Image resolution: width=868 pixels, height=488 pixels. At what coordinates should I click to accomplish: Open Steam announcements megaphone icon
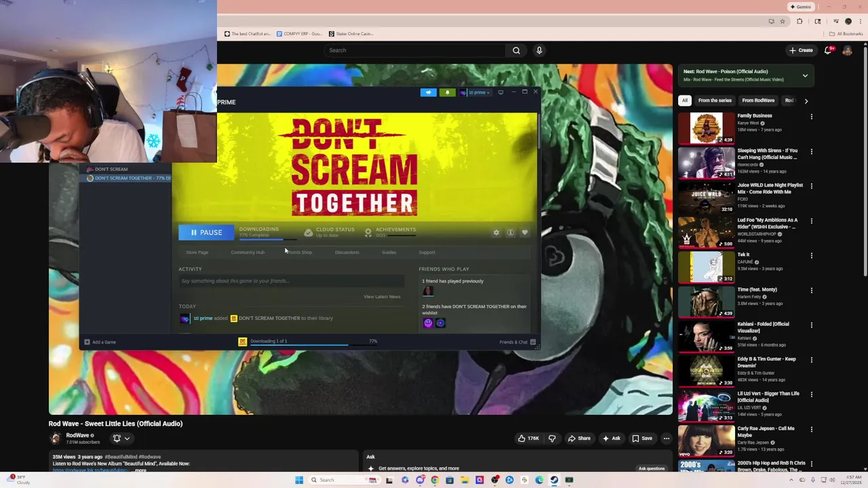pos(429,92)
